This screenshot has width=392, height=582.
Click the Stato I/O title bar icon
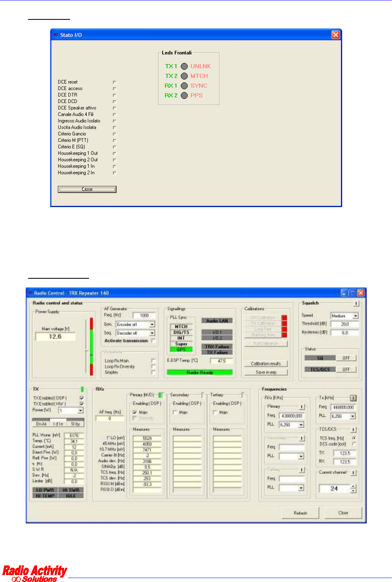click(56, 35)
